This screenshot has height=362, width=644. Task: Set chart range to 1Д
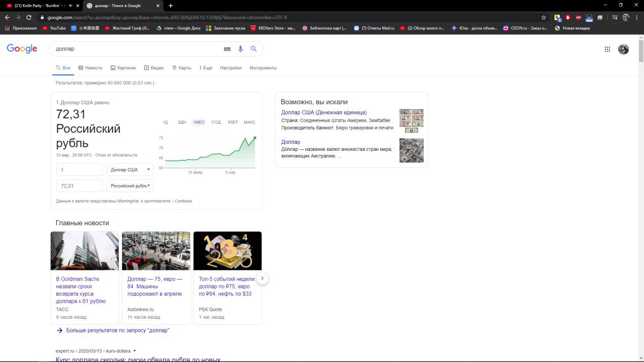(x=166, y=122)
